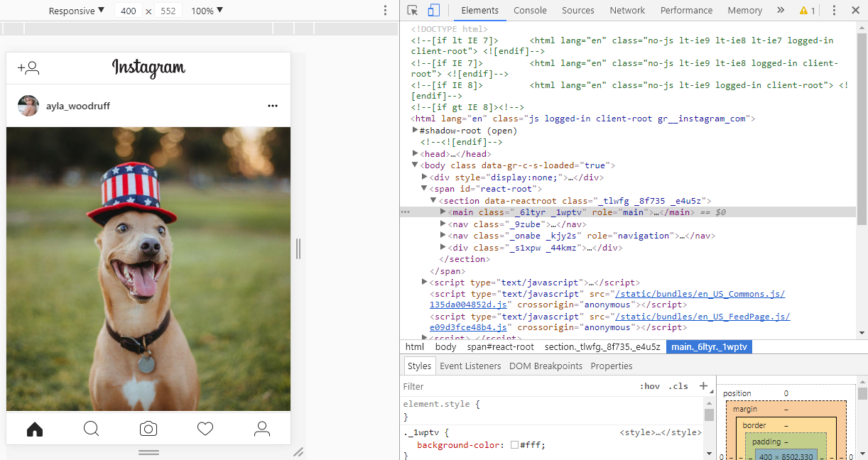Click the viewport height field 552
This screenshot has height=460, width=868.
(168, 11)
